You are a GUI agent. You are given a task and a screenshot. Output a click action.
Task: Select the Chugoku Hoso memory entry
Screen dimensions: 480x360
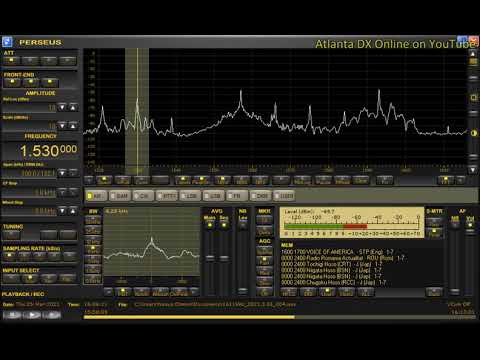pyautogui.click(x=334, y=282)
